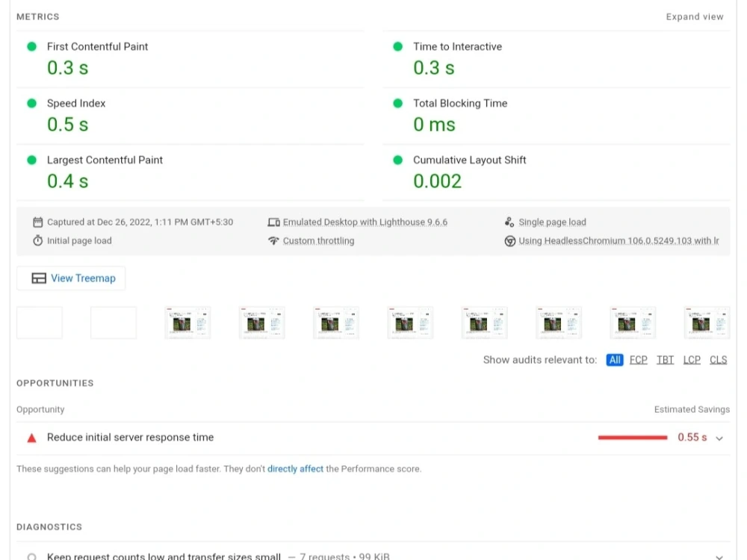Image resolution: width=747 pixels, height=560 pixels.
Task: Click the 0.5 s Speed Index value
Action: (x=68, y=125)
